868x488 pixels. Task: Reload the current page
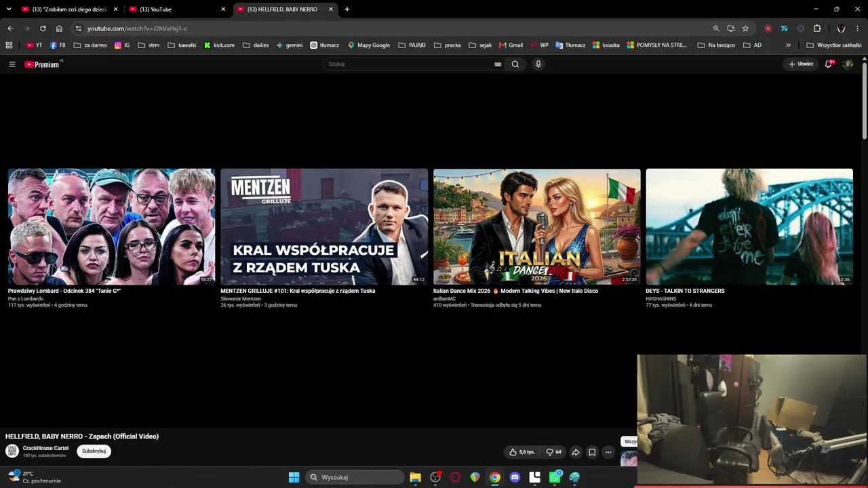43,28
